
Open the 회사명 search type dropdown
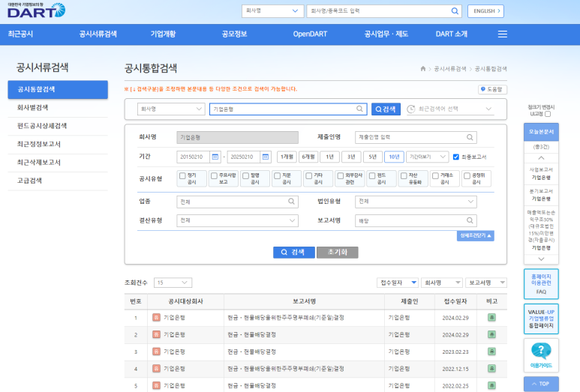tap(171, 109)
